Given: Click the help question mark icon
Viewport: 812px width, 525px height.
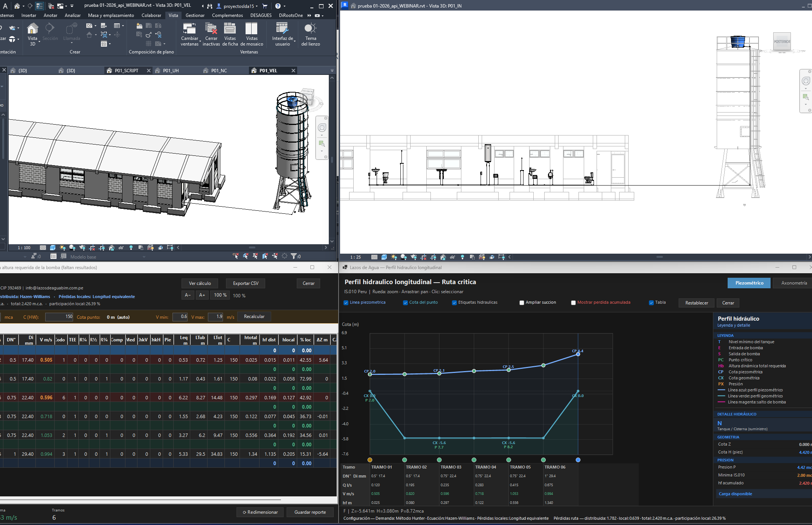Looking at the screenshot, I should [x=278, y=6].
